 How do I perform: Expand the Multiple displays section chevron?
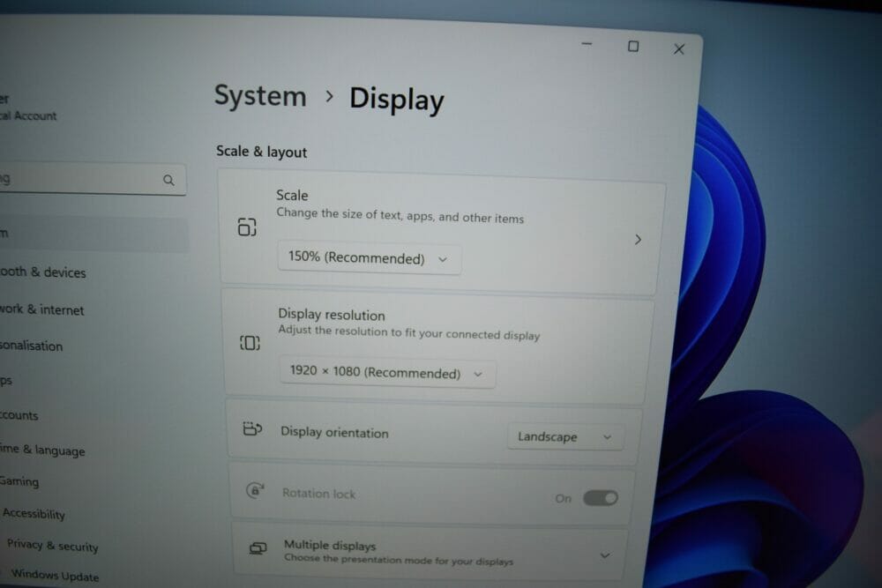pyautogui.click(x=605, y=555)
